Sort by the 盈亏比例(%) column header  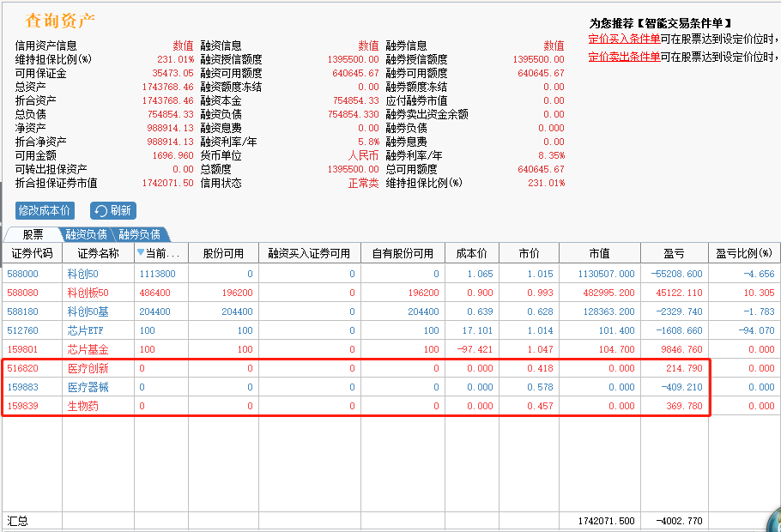tap(744, 253)
